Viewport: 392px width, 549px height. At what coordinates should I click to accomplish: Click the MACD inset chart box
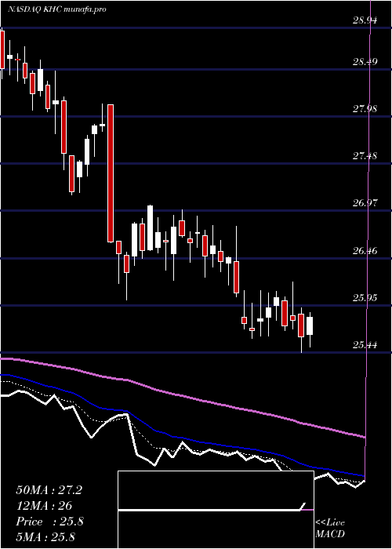click(216, 510)
